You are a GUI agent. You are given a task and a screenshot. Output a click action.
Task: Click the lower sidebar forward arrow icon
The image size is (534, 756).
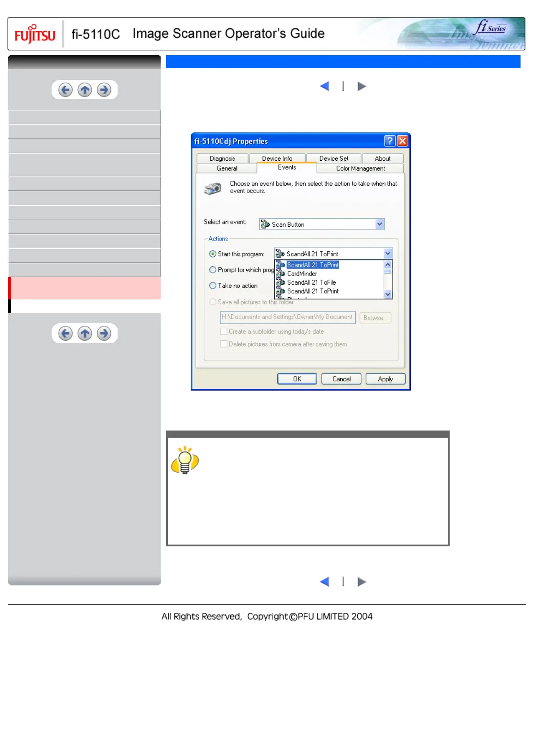coord(104,334)
